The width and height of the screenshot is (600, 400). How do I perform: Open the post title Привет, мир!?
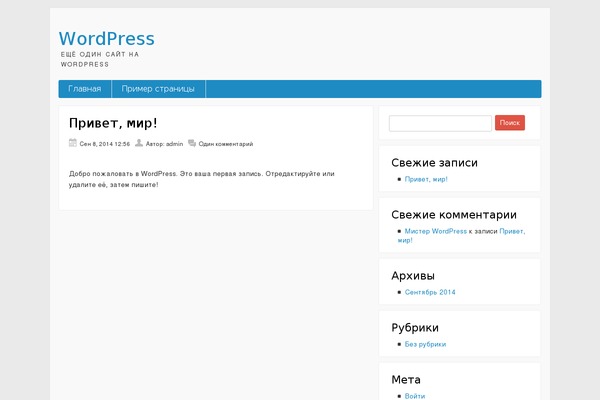(113, 123)
